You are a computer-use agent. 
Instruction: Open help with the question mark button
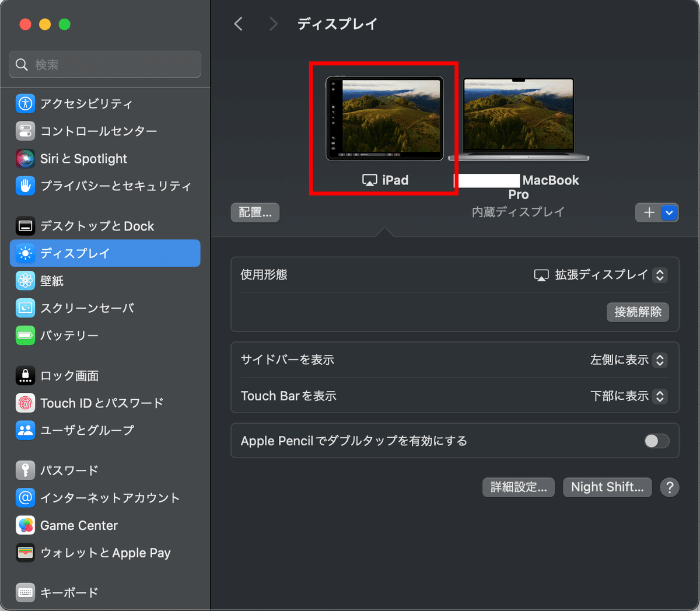click(x=670, y=487)
